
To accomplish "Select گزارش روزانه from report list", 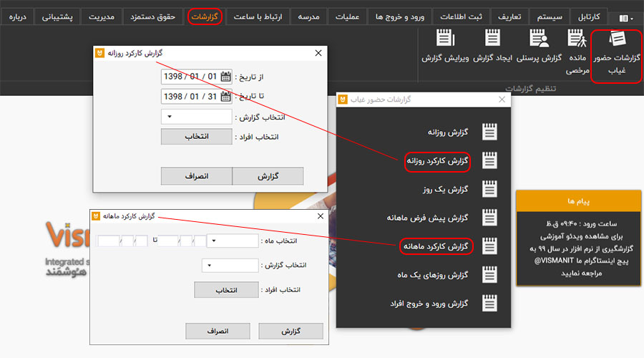I will [x=448, y=132].
